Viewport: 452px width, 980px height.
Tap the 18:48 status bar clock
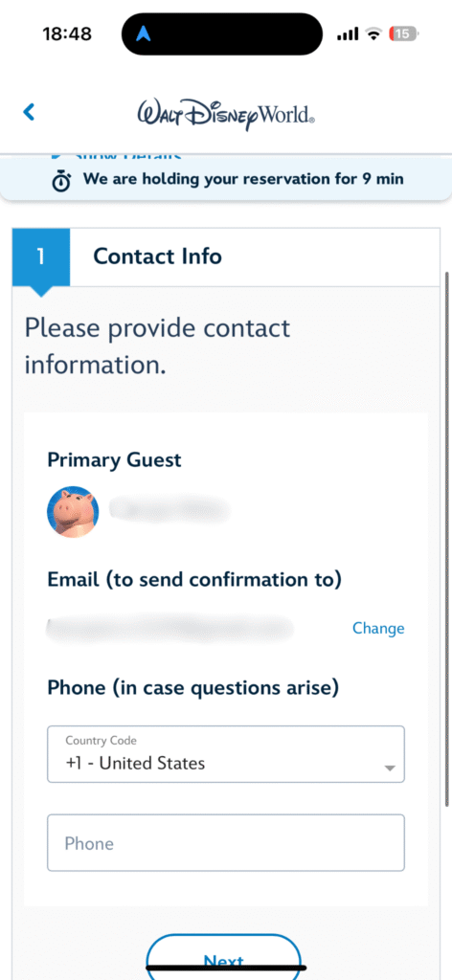click(x=67, y=33)
